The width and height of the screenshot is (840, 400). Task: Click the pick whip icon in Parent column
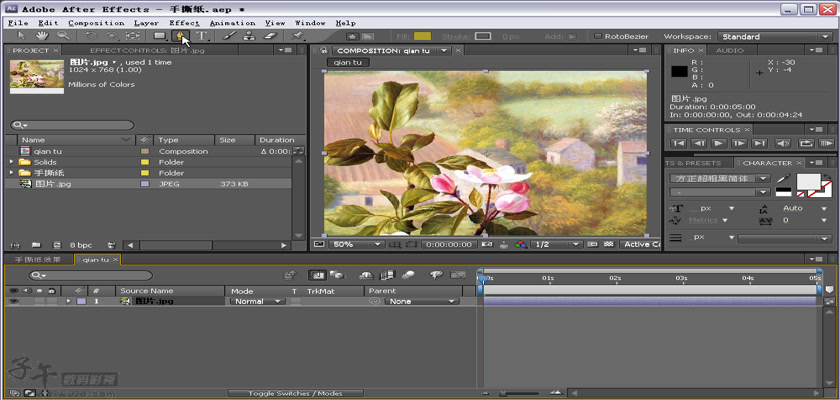click(375, 301)
